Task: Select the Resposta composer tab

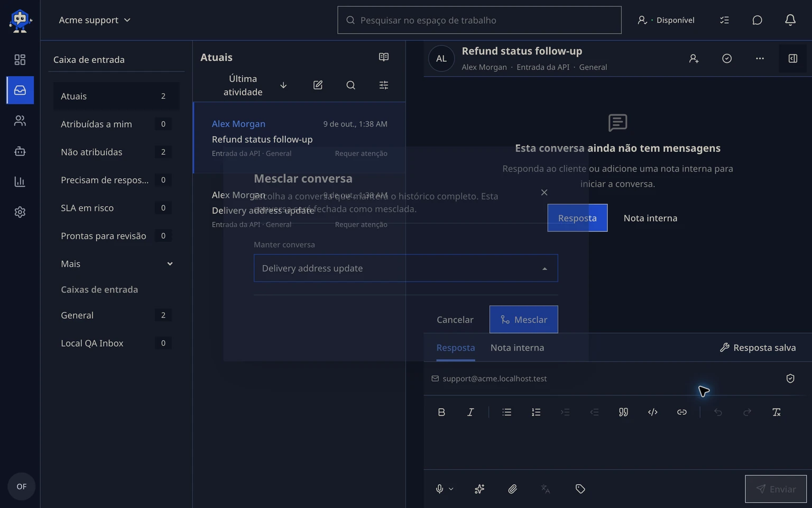Action: pyautogui.click(x=456, y=348)
